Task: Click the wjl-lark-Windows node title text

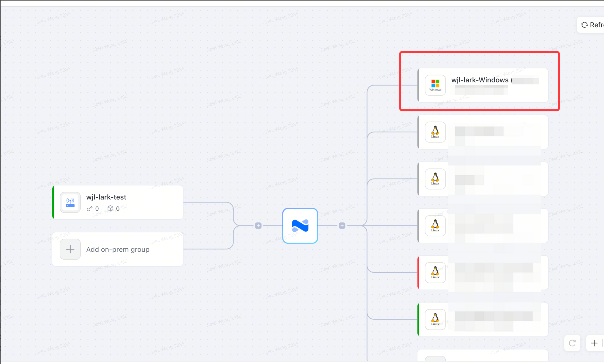Action: coord(480,80)
